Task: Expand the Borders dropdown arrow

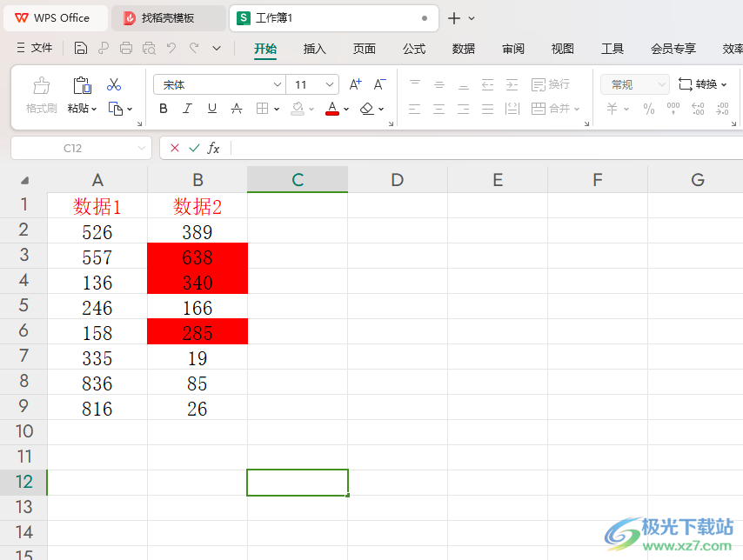Action: 277,109
